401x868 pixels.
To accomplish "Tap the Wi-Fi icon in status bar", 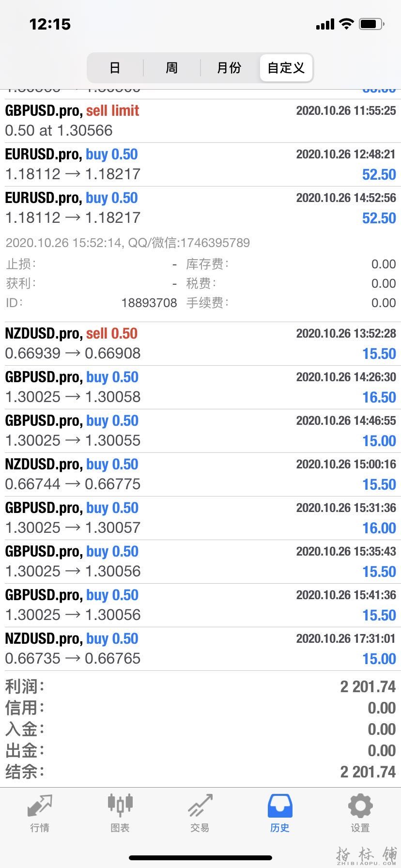I will pyautogui.click(x=346, y=24).
